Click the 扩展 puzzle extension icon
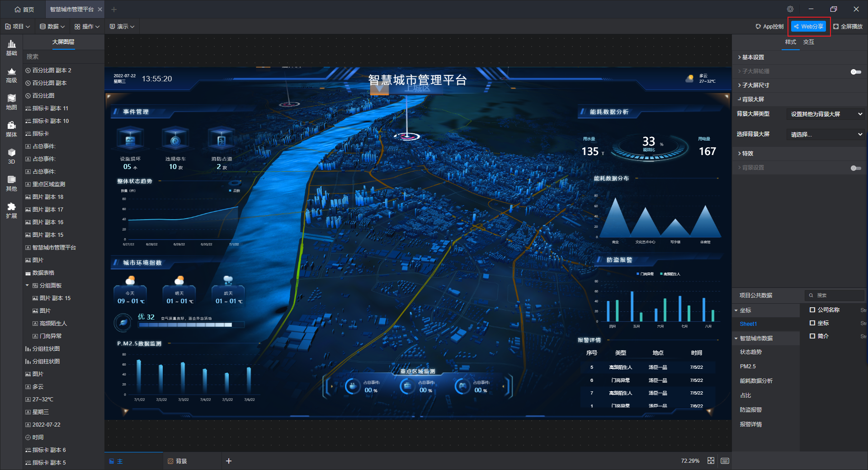Viewport: 868px width, 470px height. pos(11,210)
